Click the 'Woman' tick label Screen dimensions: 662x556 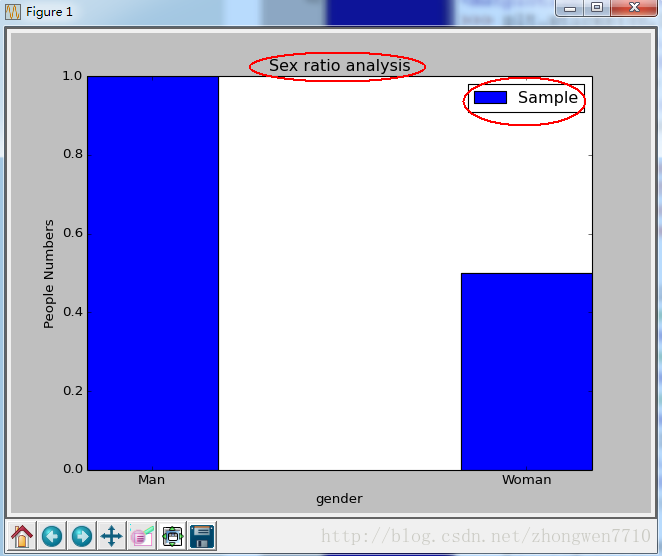tap(526, 480)
